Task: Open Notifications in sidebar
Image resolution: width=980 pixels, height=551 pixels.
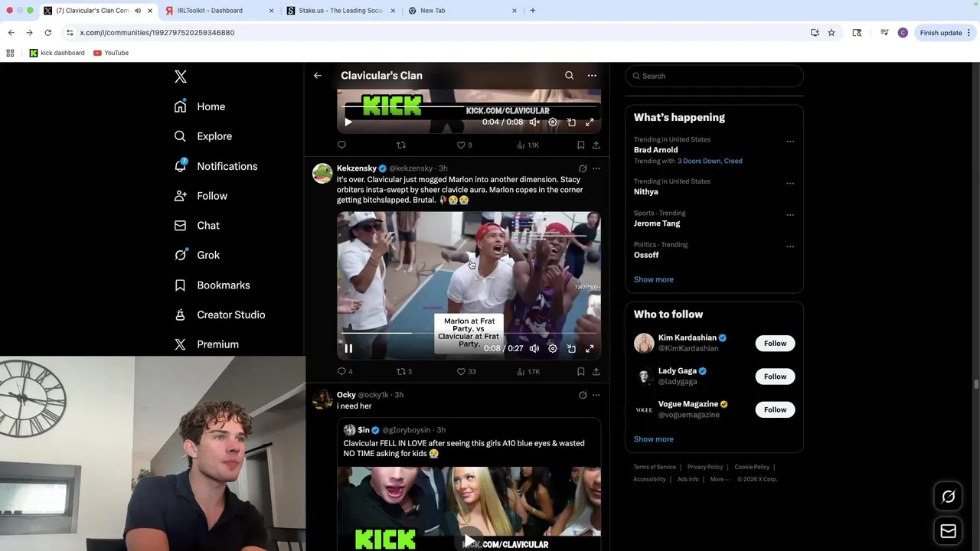Action: coord(216,166)
